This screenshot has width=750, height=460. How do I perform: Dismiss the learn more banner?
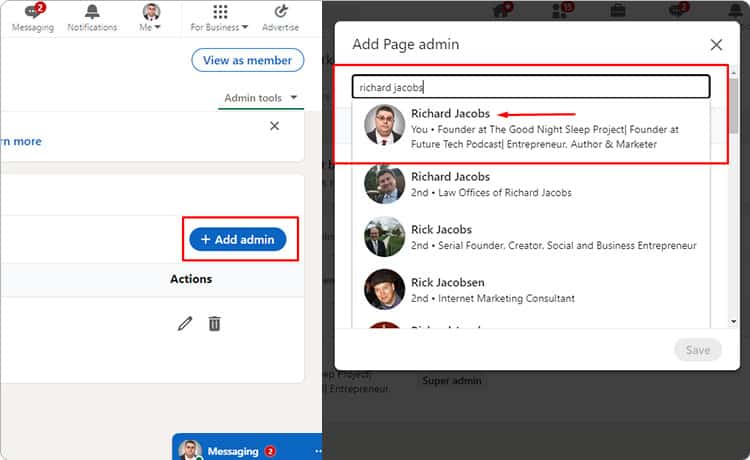(x=275, y=126)
